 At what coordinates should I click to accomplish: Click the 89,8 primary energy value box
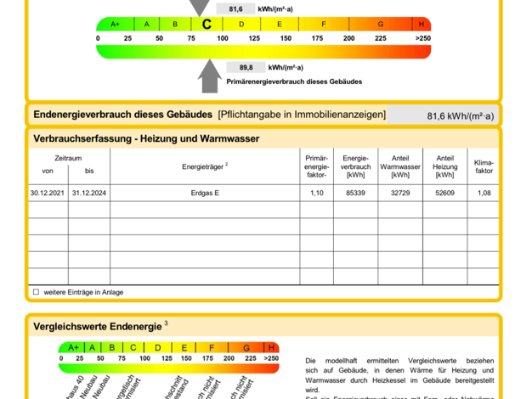(246, 68)
